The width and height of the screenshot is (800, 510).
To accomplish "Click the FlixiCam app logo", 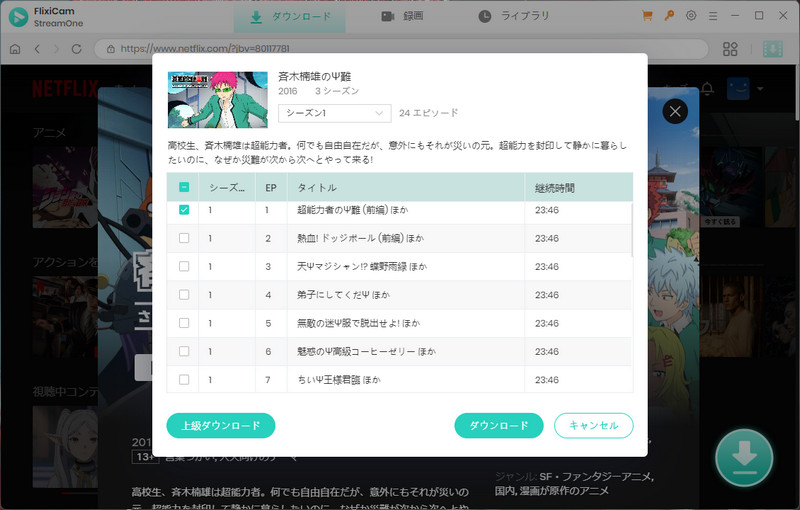I will [x=18, y=17].
